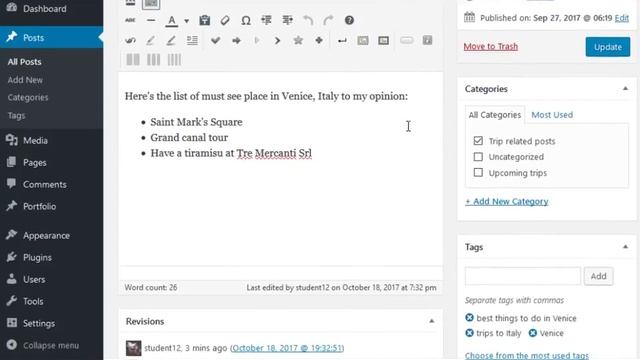Click the star list style icon
The image size is (640, 360).
pos(298,40)
